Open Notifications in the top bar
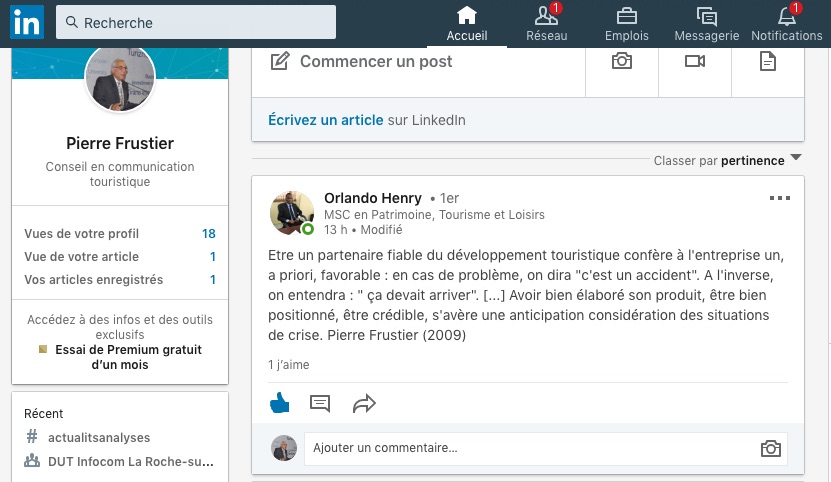This screenshot has height=482, width=831. pos(786,24)
